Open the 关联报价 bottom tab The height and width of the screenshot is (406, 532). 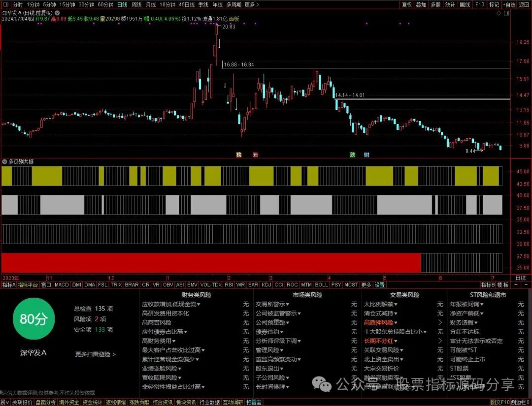tap(22, 402)
